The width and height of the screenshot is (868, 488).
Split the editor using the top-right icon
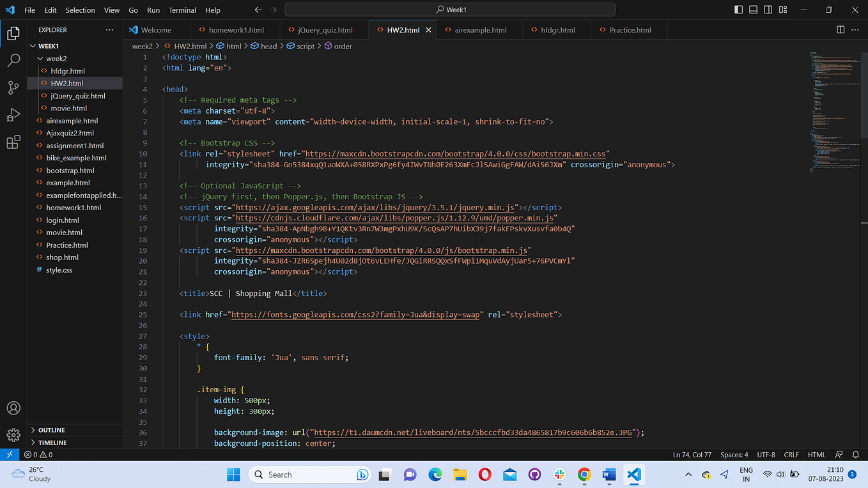(x=839, y=29)
